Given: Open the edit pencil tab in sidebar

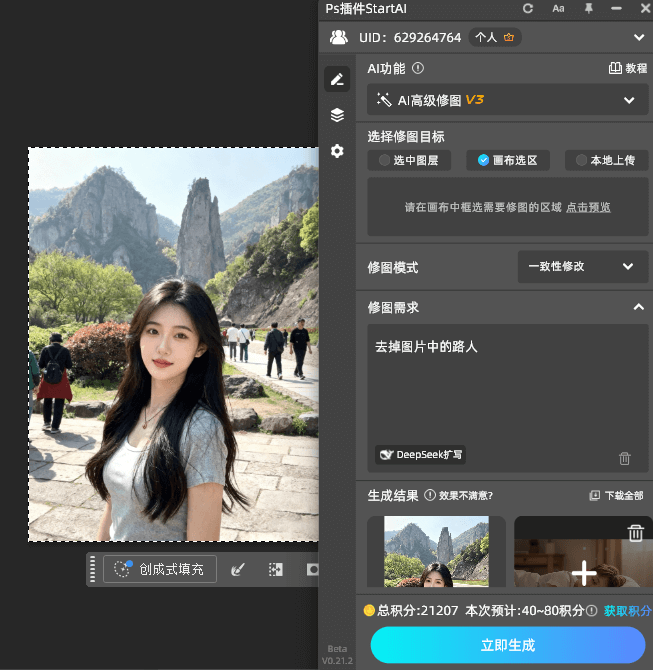Looking at the screenshot, I should (x=337, y=79).
